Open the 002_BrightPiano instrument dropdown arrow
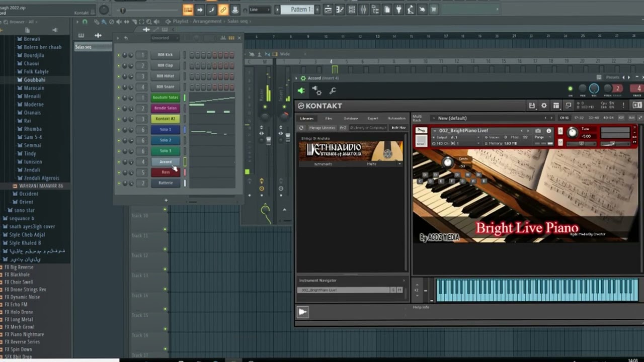 (x=435, y=131)
